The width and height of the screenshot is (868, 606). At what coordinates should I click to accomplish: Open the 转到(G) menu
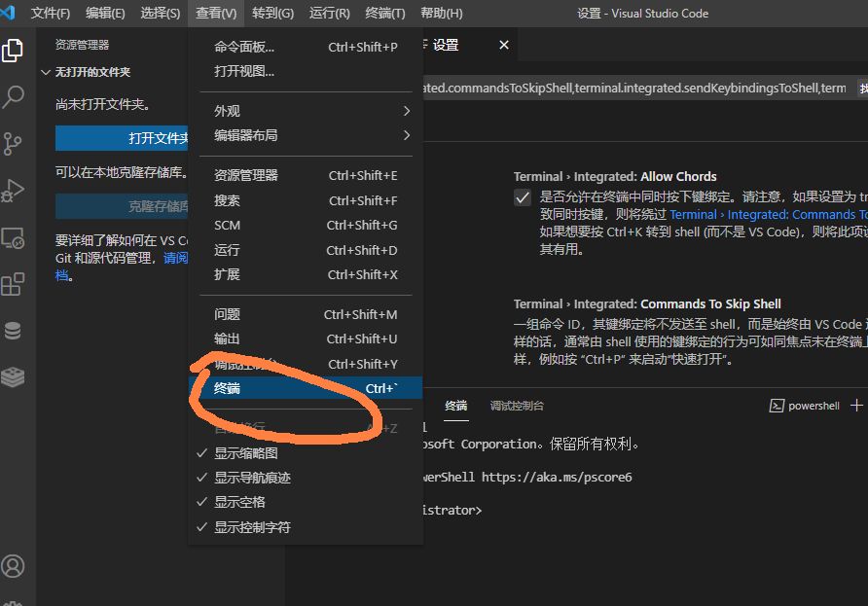tap(272, 14)
